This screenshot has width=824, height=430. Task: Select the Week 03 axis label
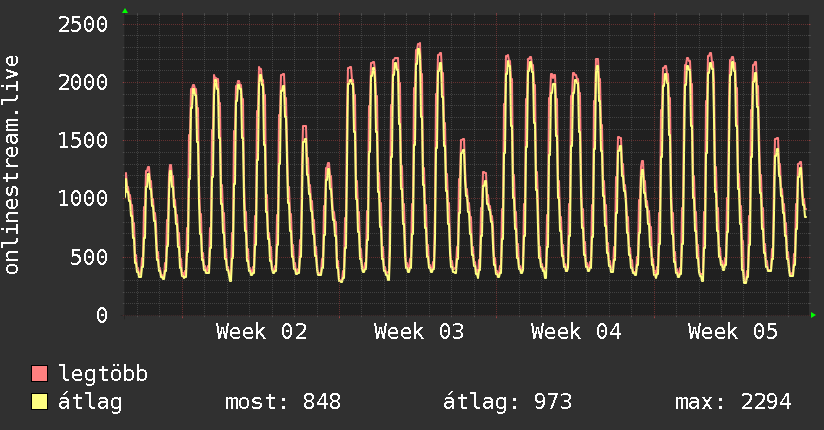[419, 332]
